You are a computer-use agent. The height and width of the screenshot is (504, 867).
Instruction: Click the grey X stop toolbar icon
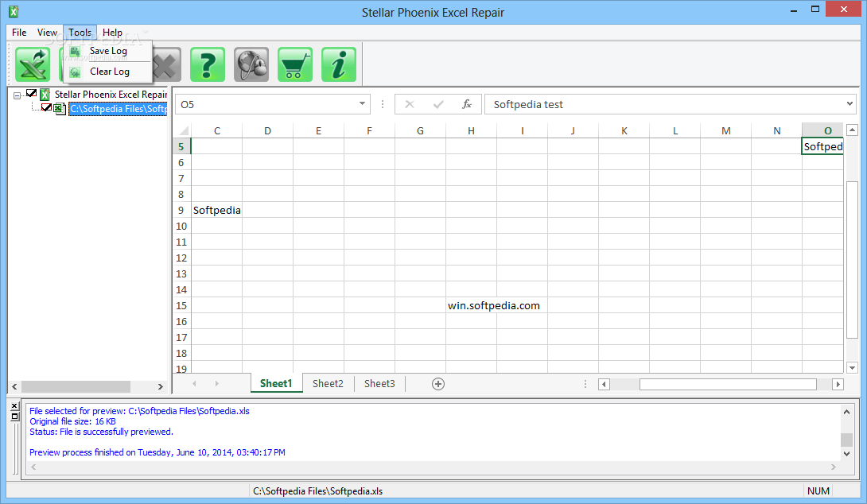click(166, 65)
